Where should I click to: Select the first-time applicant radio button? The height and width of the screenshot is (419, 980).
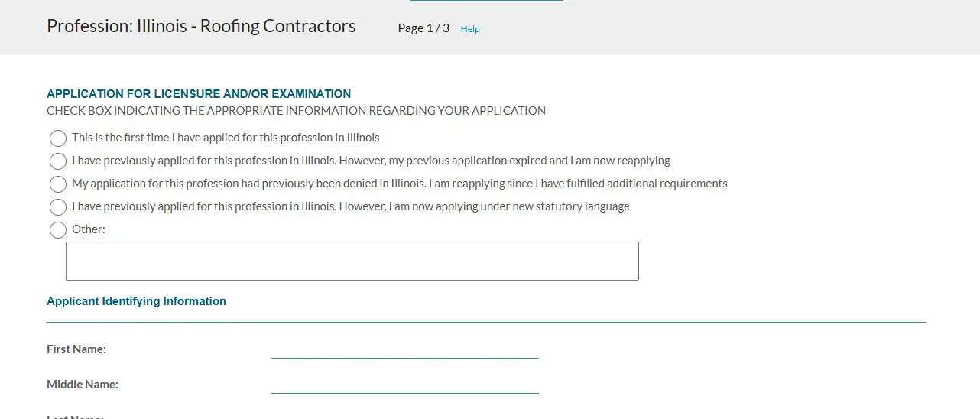pos(57,138)
